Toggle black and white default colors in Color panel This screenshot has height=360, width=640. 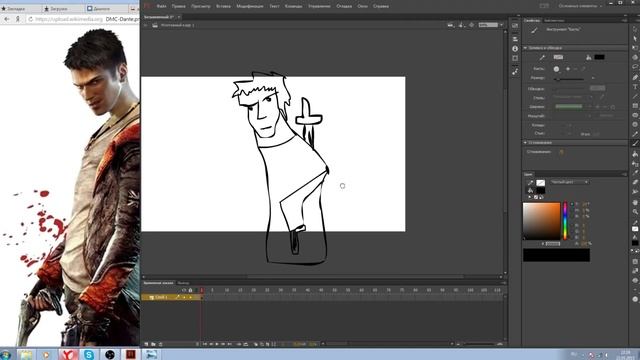point(530,197)
